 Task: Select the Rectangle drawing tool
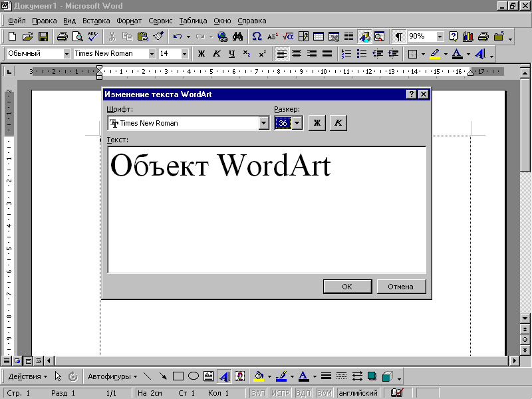(x=178, y=376)
